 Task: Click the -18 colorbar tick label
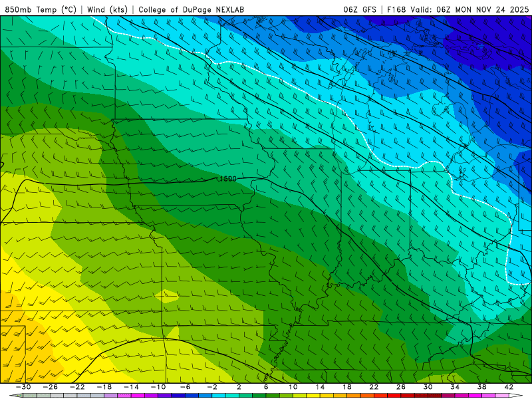pos(104,387)
